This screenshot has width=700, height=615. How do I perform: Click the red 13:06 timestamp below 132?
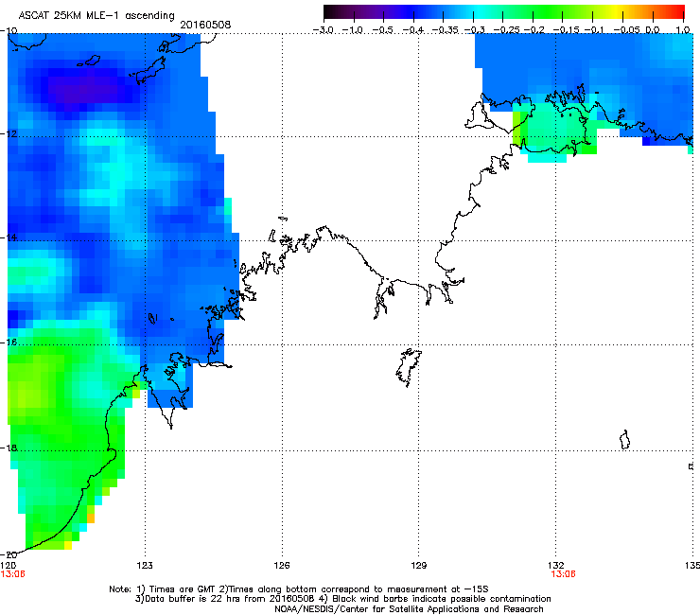(x=564, y=574)
